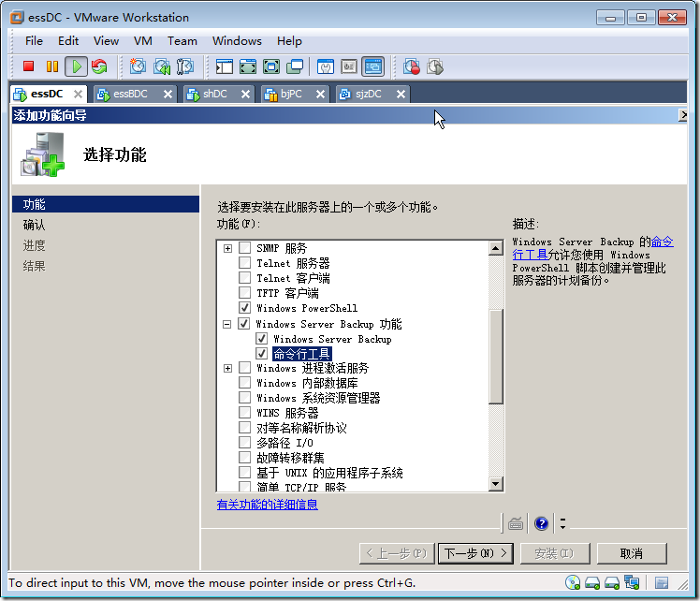Click the feature list scroll up arrow
The width and height of the screenshot is (700, 601).
tap(496, 248)
